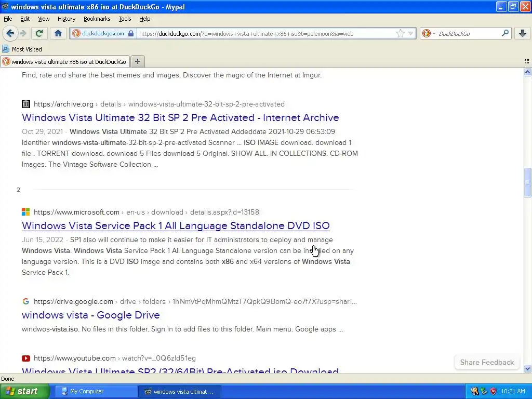532x399 pixels.
Task: Click the second green tray icon
Action: coord(484,391)
